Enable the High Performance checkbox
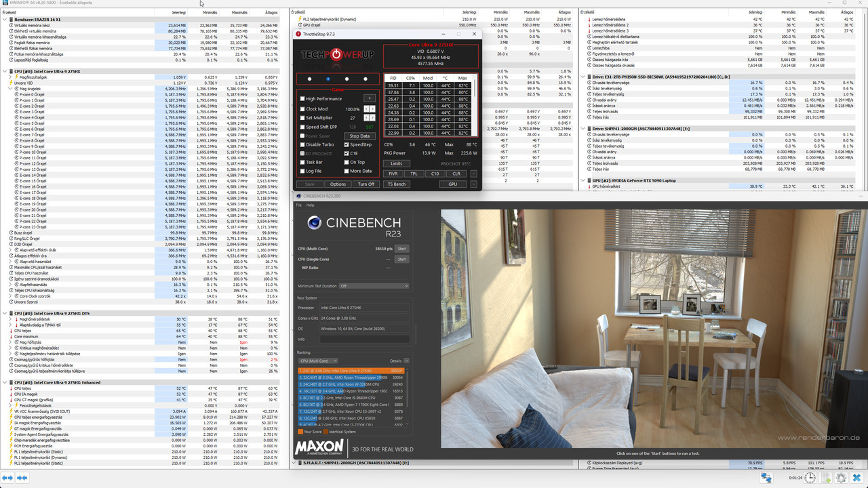 click(302, 99)
